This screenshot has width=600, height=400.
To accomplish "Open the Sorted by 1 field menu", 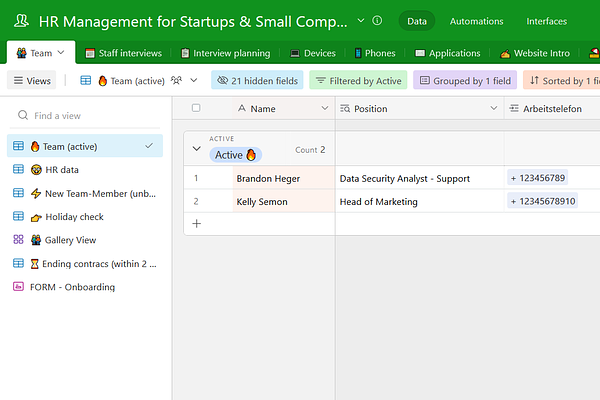I will (x=561, y=80).
